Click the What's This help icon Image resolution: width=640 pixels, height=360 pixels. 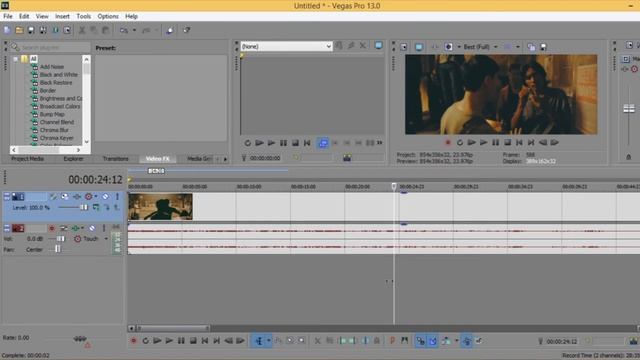[x=187, y=30]
